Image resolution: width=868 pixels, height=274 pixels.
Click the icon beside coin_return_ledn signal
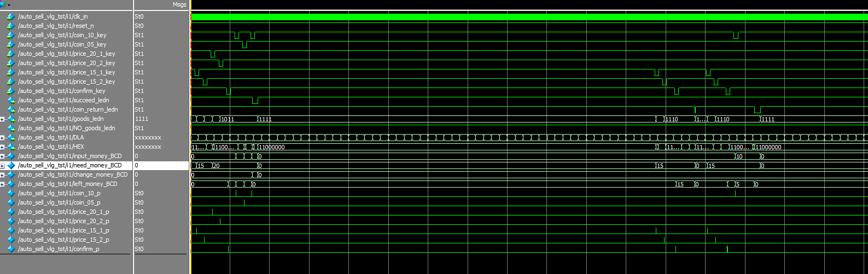pos(11,109)
